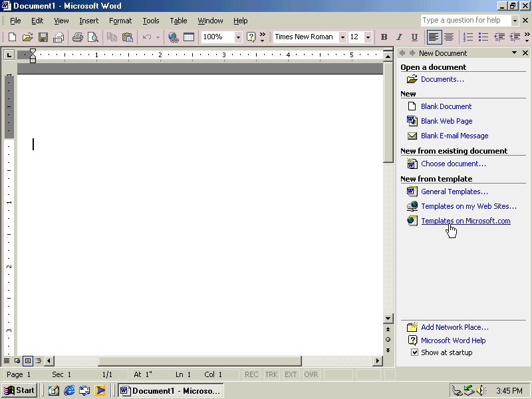Image resolution: width=532 pixels, height=399 pixels.
Task: Print using the printer icon
Action: tap(78, 37)
